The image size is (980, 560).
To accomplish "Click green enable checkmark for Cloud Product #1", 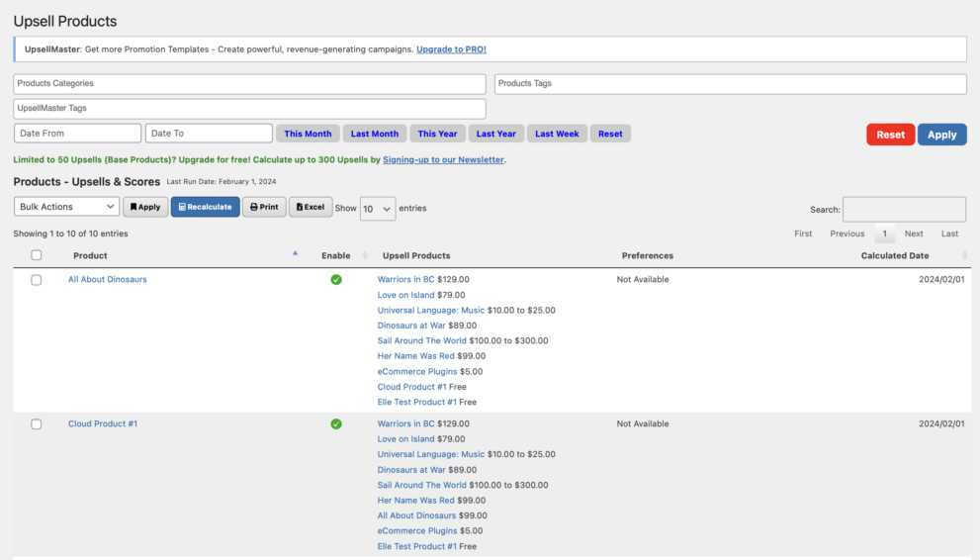I will (x=336, y=424).
